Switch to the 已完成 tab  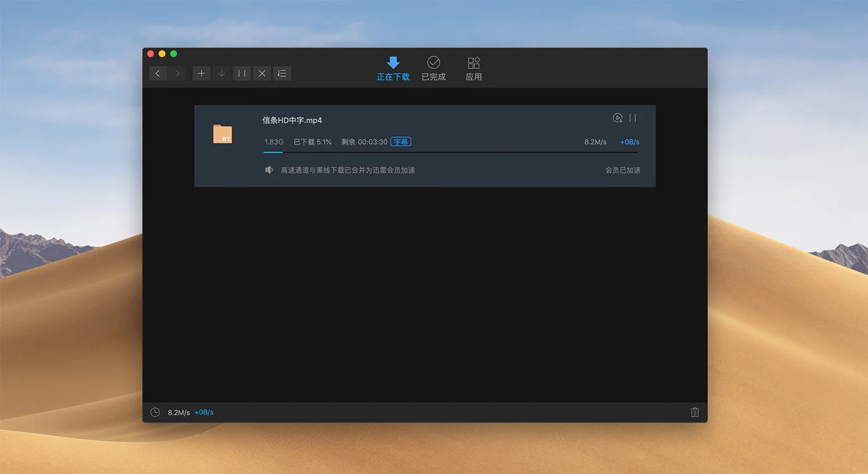click(x=433, y=69)
